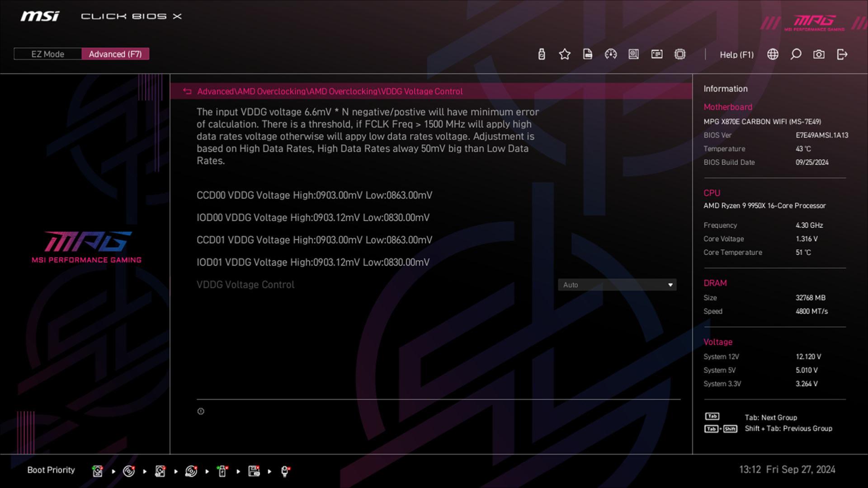This screenshot has width=868, height=488.
Task: Switch to EZ Mode
Action: click(47, 54)
